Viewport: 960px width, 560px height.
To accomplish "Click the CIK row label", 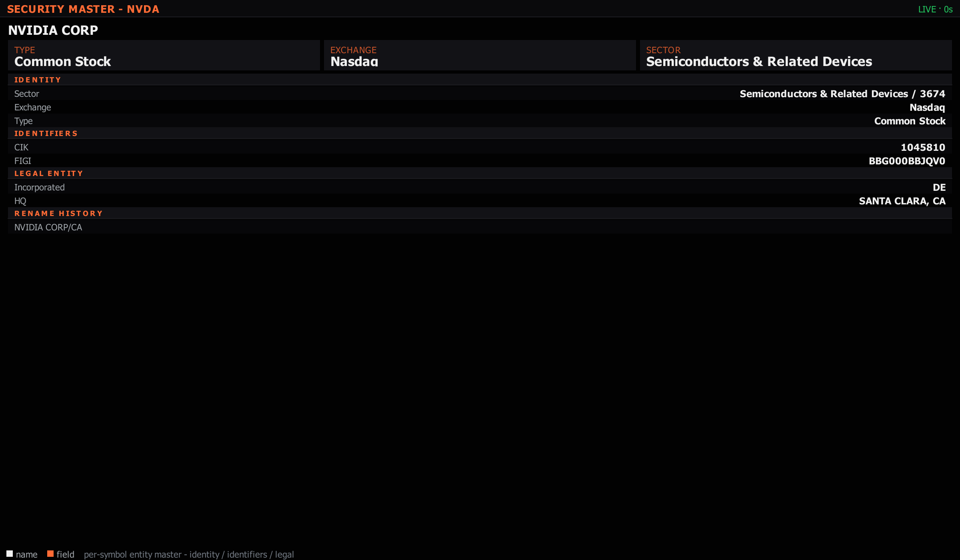I will (21, 148).
